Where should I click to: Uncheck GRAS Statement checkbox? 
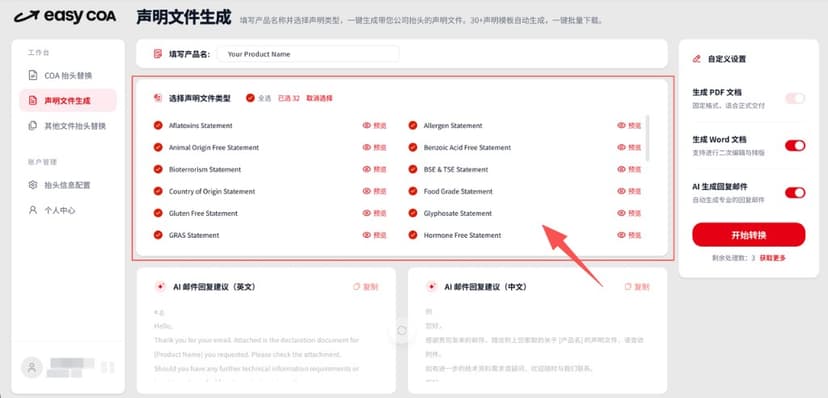(x=157, y=235)
